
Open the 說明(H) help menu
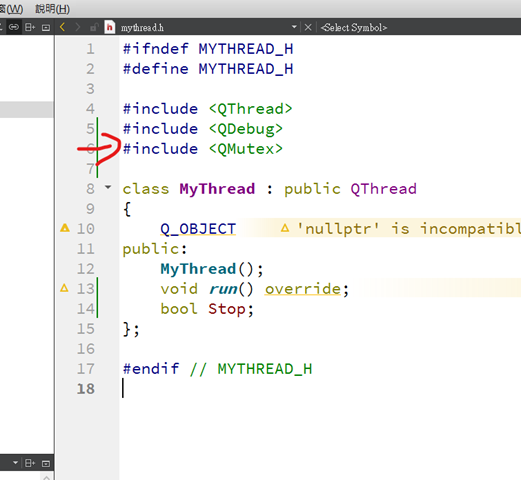[x=52, y=9]
